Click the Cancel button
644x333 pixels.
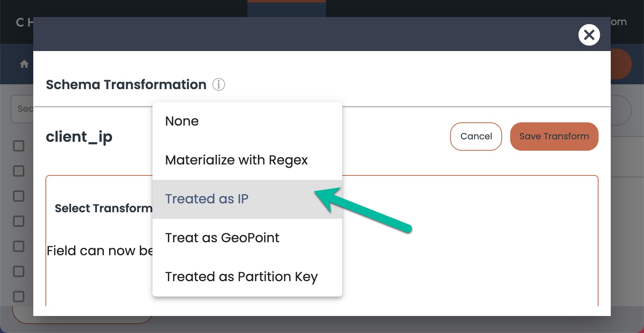tap(476, 137)
